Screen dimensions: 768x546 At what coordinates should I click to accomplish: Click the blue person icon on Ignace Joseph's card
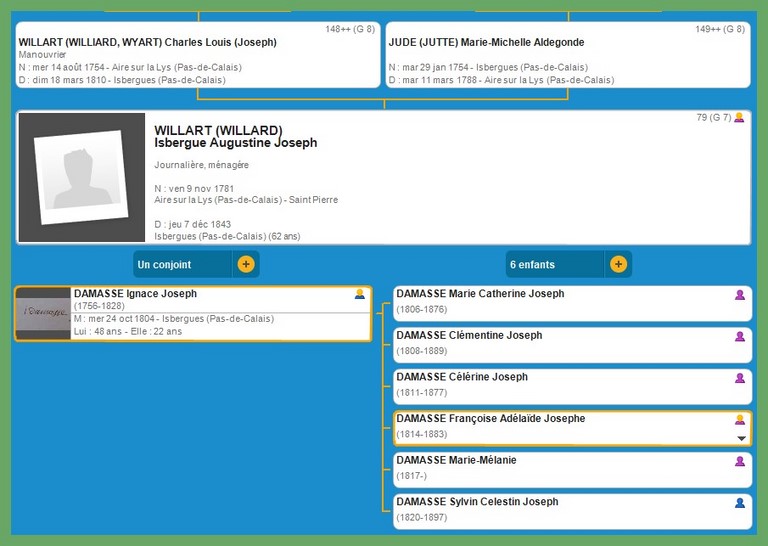coord(360,294)
